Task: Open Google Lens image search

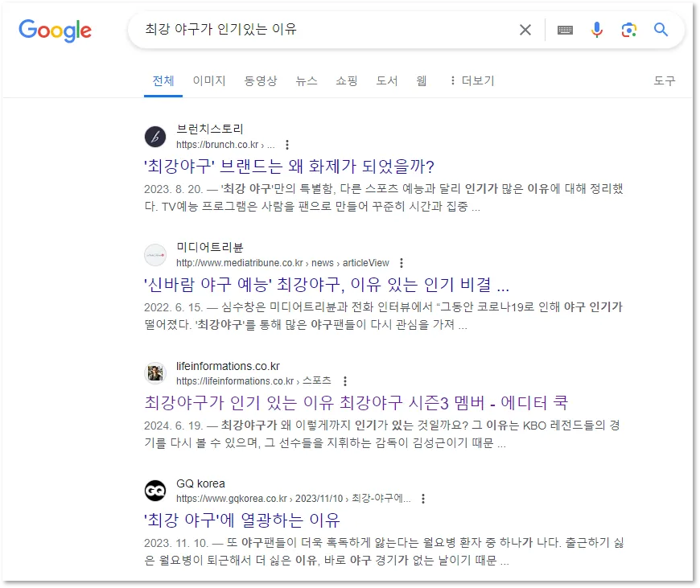Action: [x=628, y=29]
